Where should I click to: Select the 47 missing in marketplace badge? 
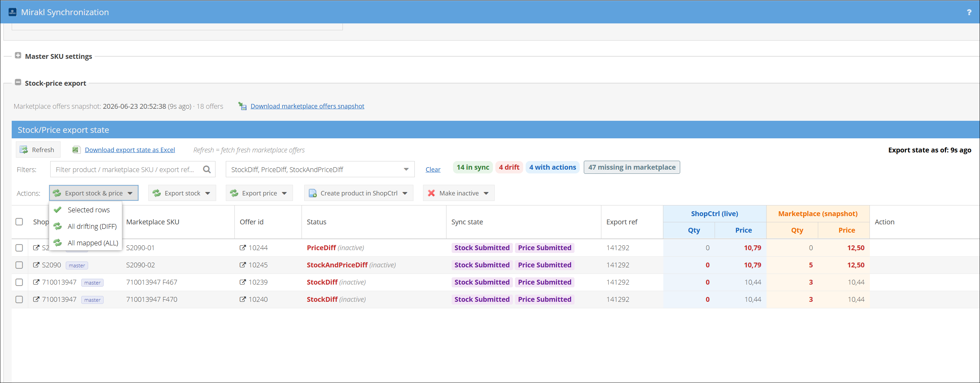(632, 167)
